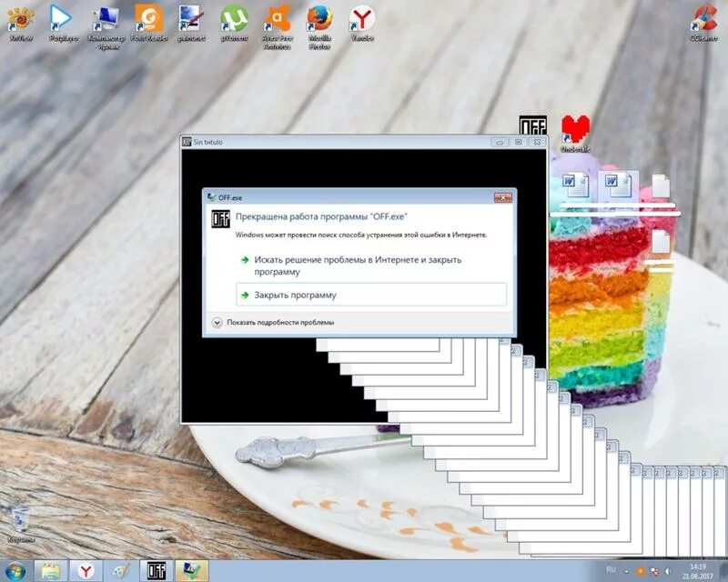Open the Action Center flag icon
728x582 pixels.
coord(653,571)
